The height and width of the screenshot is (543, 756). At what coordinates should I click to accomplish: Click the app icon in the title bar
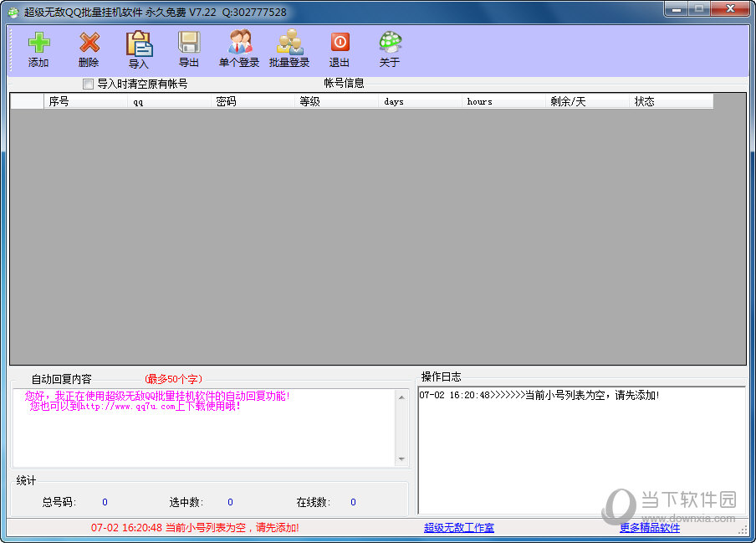tap(13, 12)
